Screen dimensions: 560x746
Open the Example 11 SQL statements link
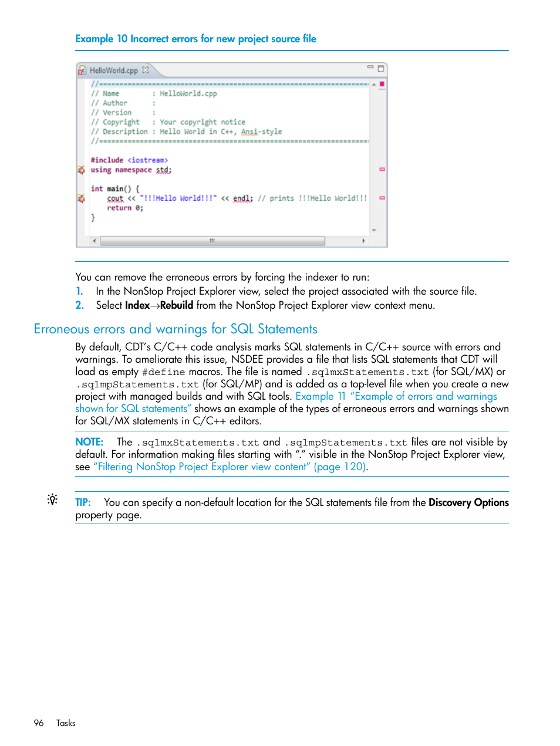click(286, 403)
